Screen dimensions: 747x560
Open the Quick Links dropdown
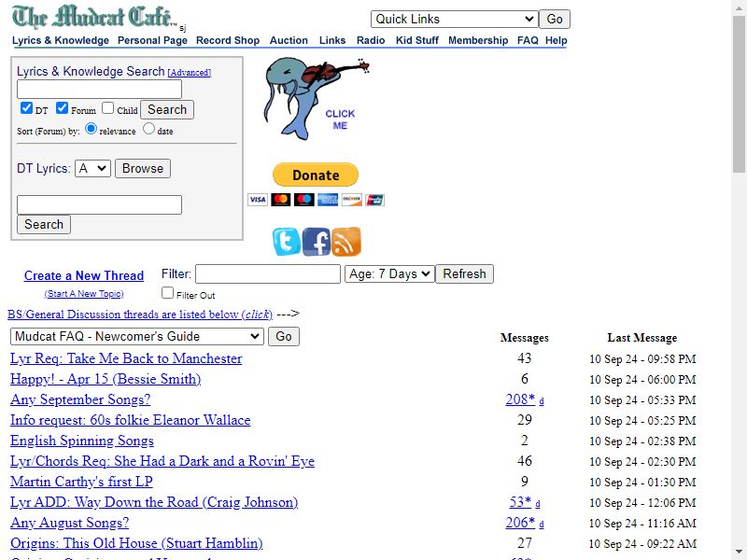pos(455,19)
